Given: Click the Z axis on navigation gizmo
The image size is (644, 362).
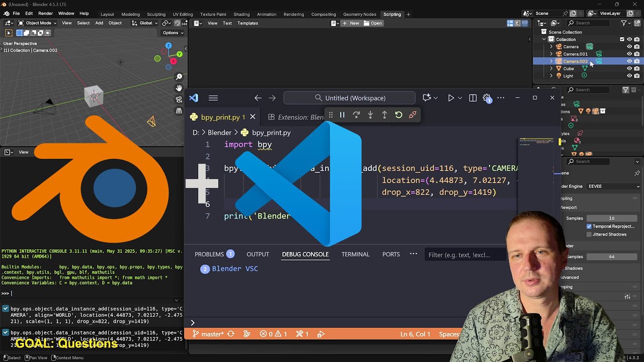Looking at the screenshot, I should [x=169, y=46].
